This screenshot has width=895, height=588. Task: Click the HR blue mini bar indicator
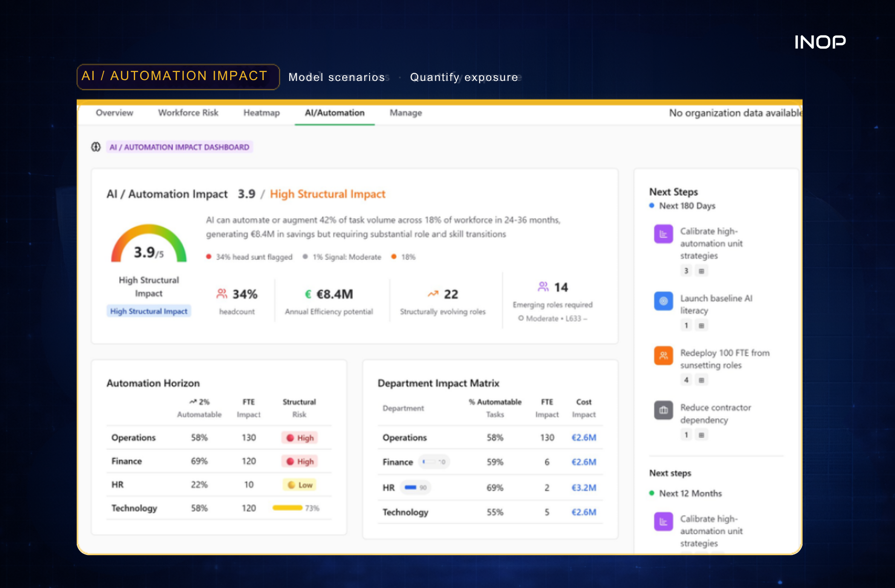click(x=416, y=487)
